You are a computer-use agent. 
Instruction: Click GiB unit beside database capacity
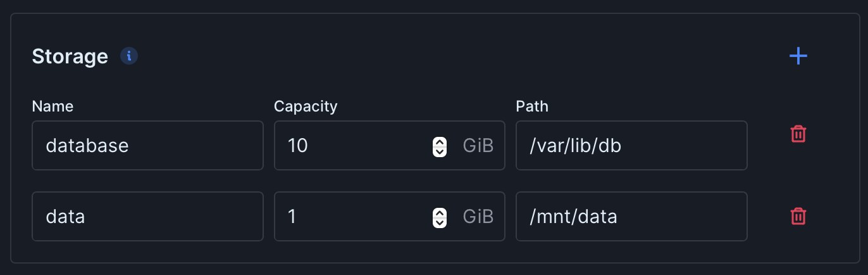(478, 146)
